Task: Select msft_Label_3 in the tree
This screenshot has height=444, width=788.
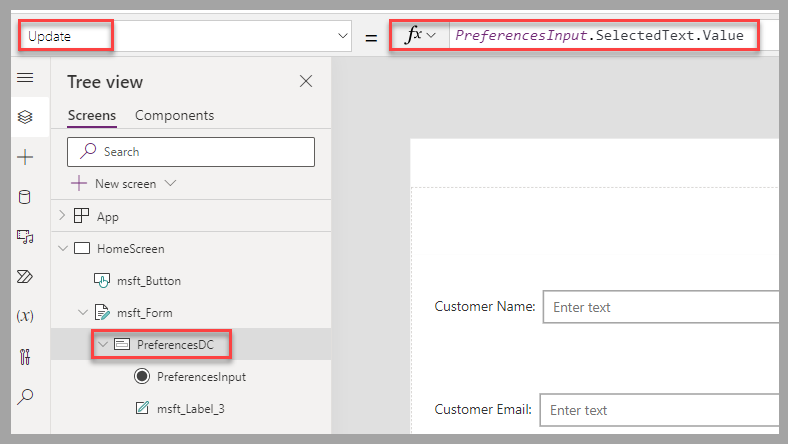Action: [x=191, y=409]
